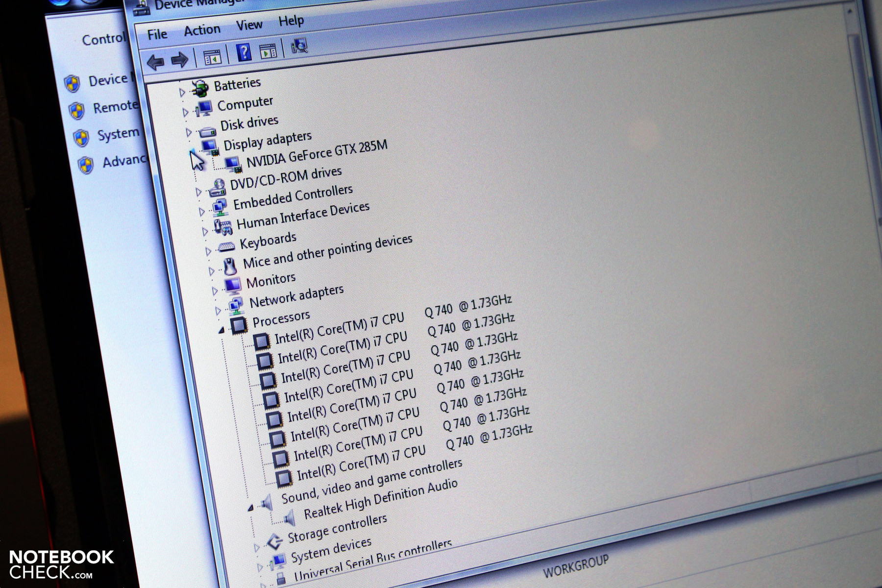Select the Batteries label in the tree
Viewport: 882px width, 588px height.
point(237,84)
